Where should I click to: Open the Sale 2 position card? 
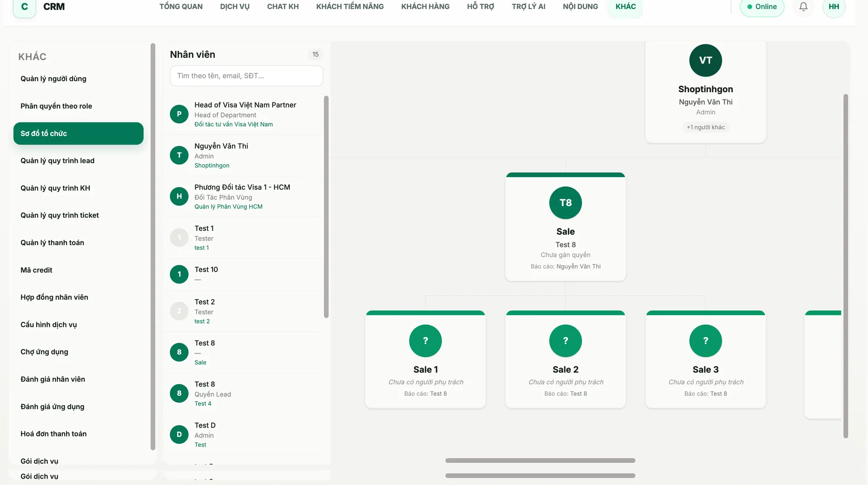pyautogui.click(x=565, y=359)
